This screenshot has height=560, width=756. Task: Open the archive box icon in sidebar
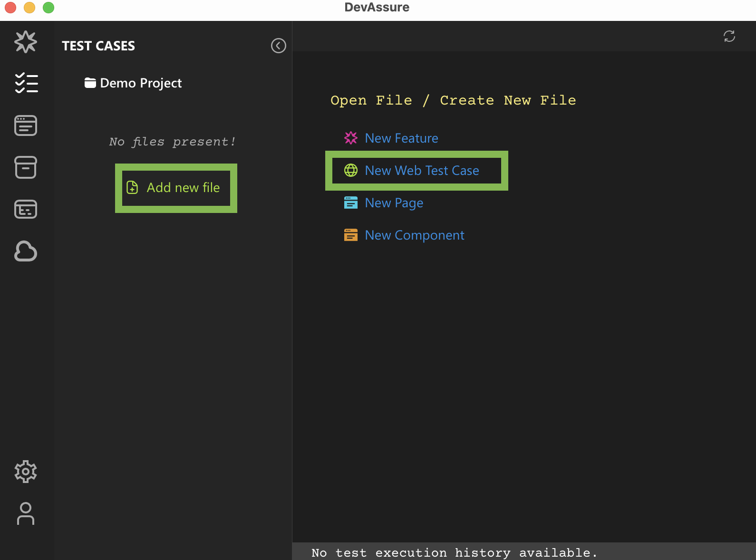pyautogui.click(x=26, y=167)
